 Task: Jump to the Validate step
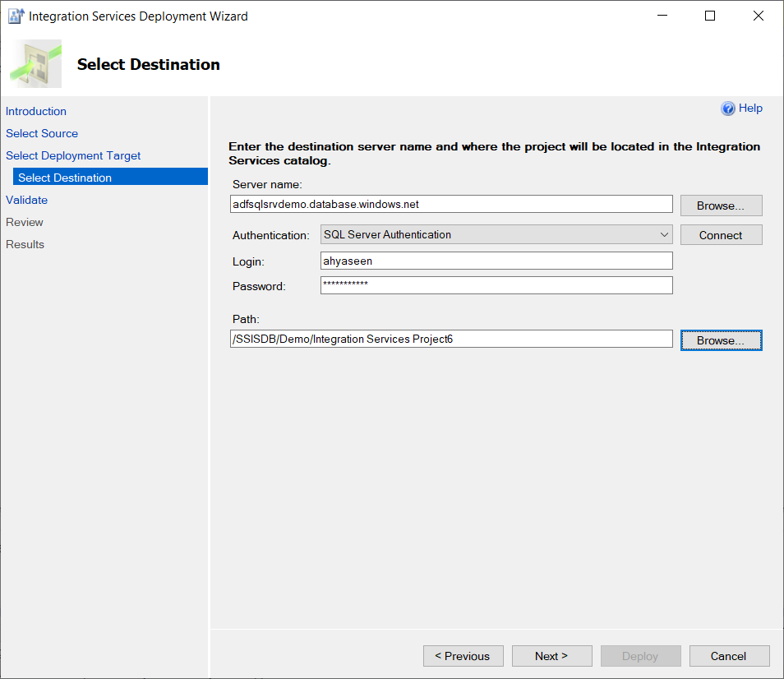[x=27, y=200]
